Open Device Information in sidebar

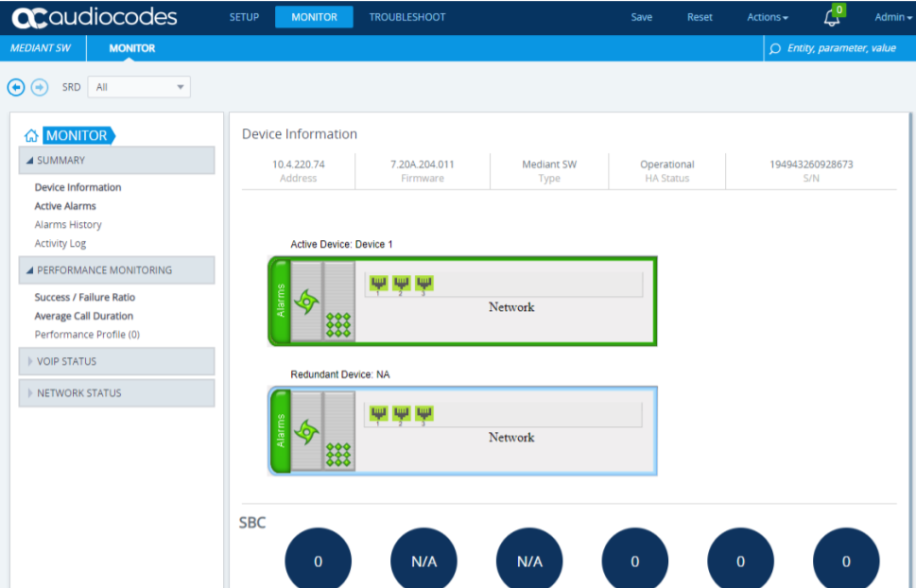click(x=78, y=187)
